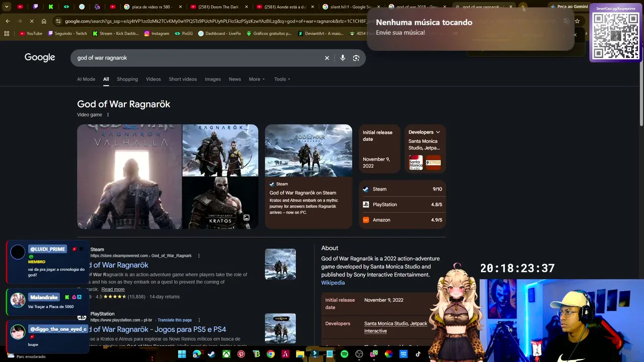Open the 'Stream - Kick Dashb...' bookmark
644x362 pixels.
pos(116,34)
